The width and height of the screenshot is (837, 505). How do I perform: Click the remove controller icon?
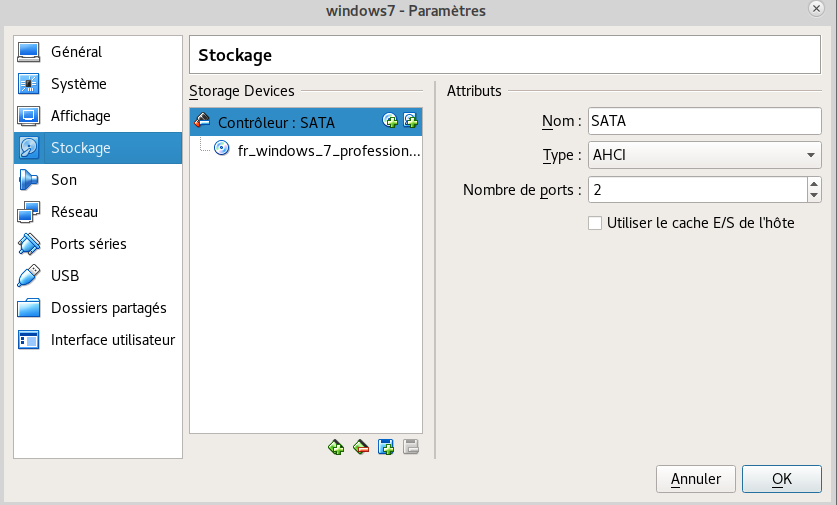(x=361, y=448)
